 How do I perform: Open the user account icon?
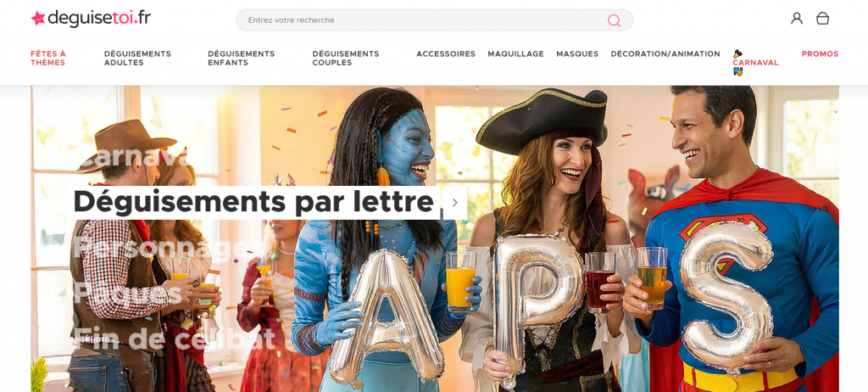pos(797,19)
